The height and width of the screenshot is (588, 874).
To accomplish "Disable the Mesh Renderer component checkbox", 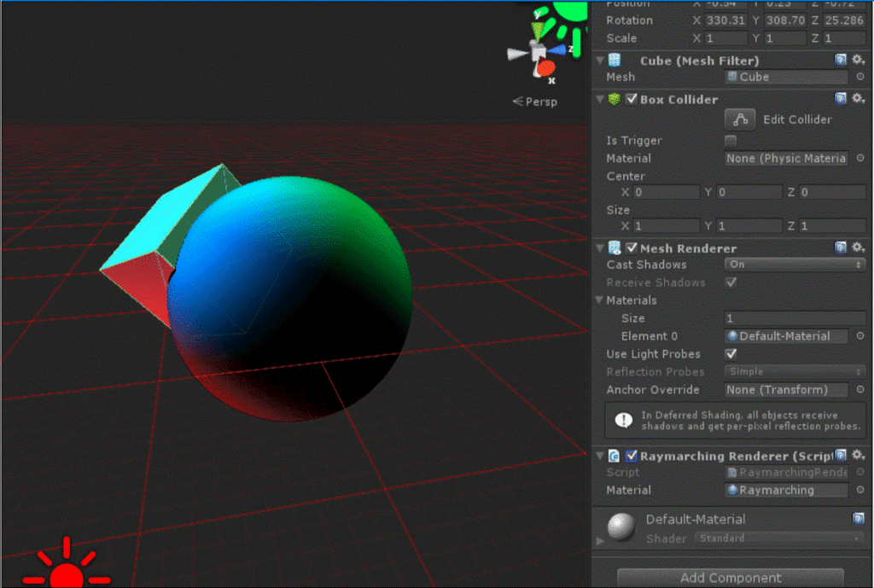I will coord(632,248).
